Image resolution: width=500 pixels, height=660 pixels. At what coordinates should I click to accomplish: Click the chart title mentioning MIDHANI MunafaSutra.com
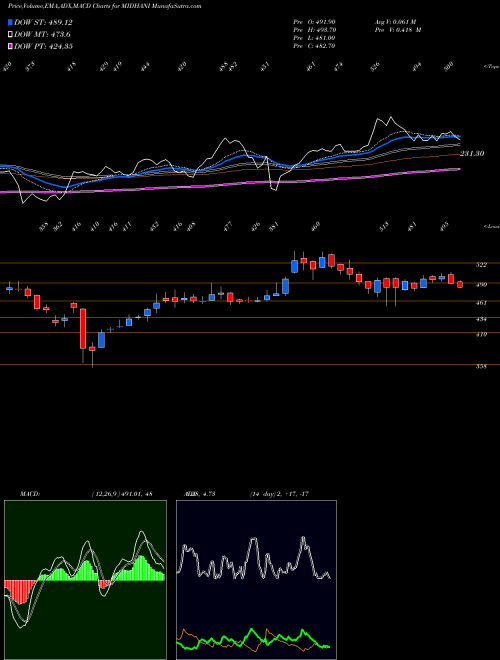coord(104,6)
